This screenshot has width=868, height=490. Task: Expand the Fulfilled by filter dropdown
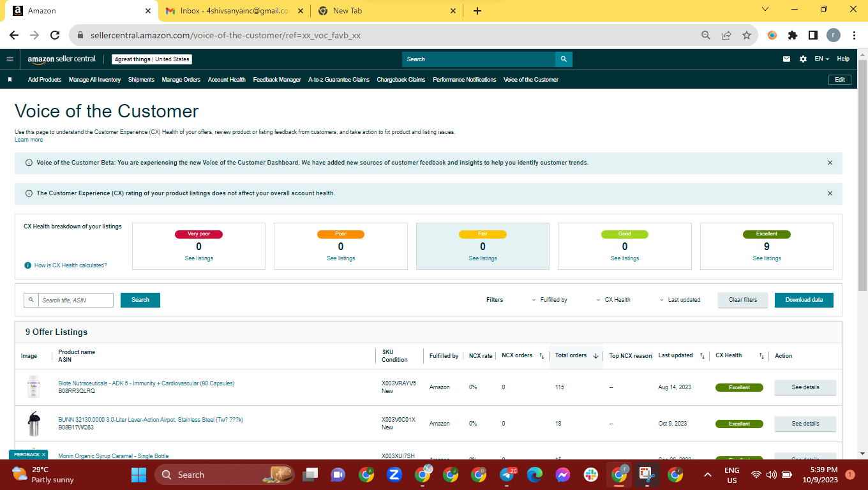coord(550,300)
